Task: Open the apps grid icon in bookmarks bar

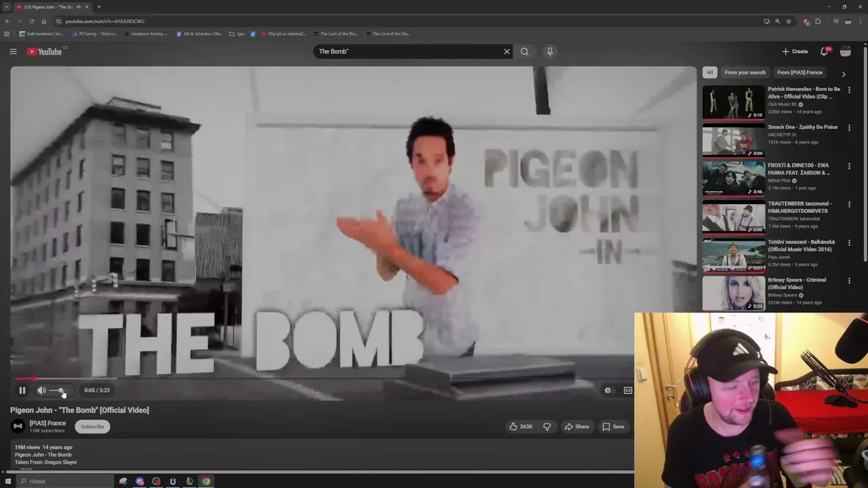Action: click(7, 33)
